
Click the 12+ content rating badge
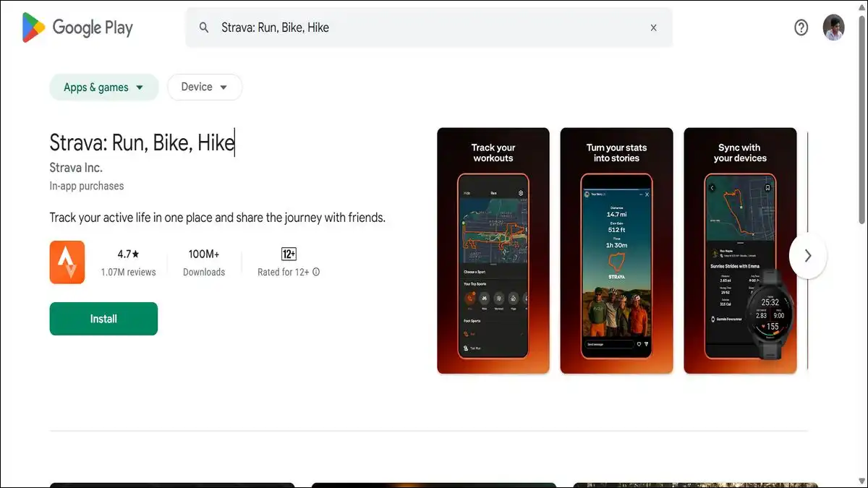[289, 254]
